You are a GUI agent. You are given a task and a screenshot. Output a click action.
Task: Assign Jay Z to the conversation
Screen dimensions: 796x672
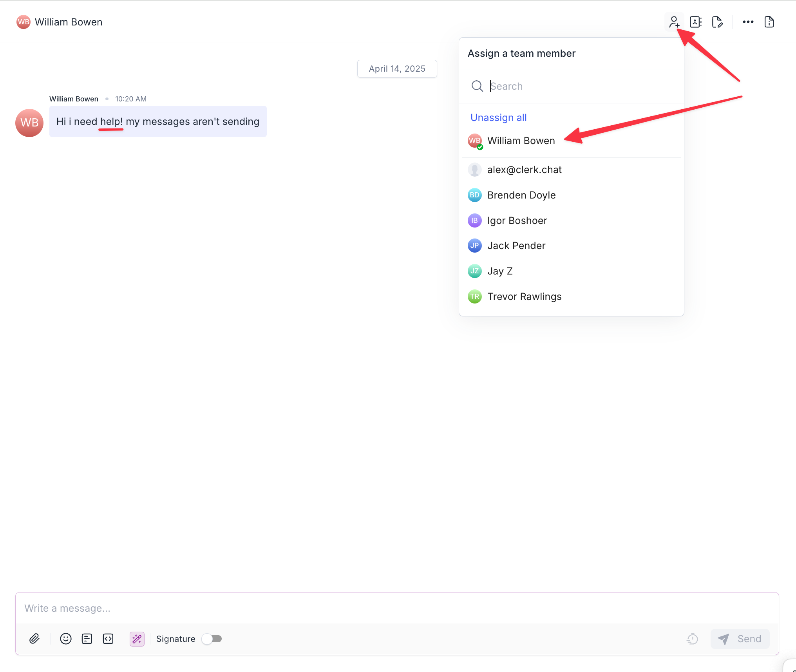[572, 271]
